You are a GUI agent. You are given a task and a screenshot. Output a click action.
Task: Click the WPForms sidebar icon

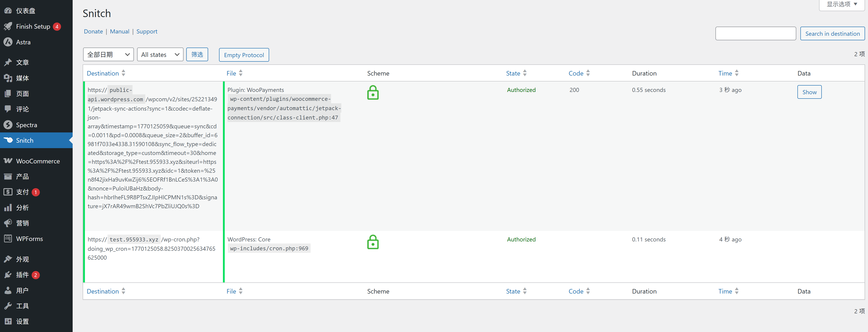click(8, 239)
